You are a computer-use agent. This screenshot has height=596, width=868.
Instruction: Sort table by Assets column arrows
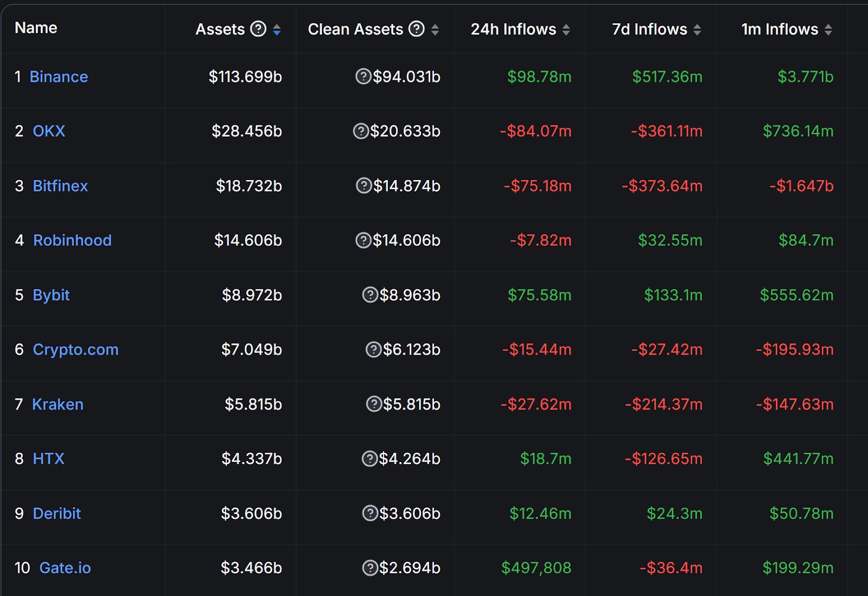pos(277,30)
